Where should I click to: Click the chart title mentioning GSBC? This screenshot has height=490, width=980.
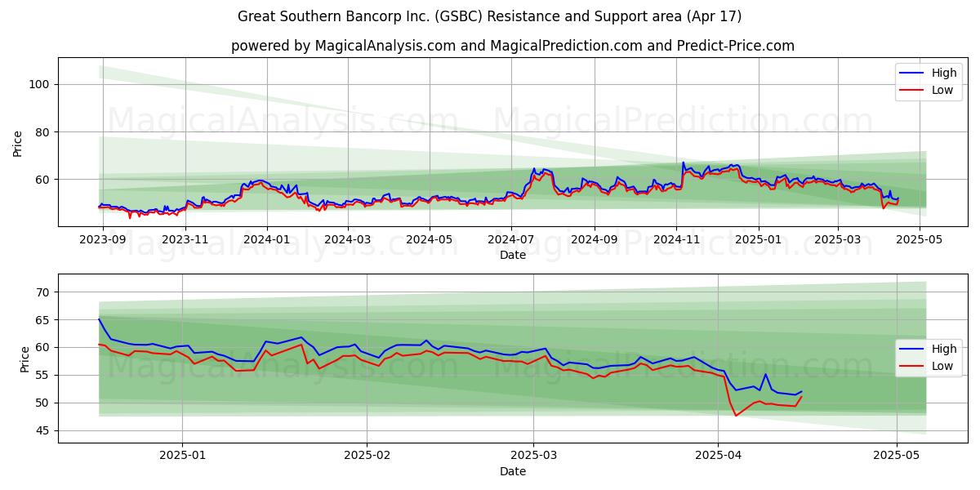(x=489, y=16)
